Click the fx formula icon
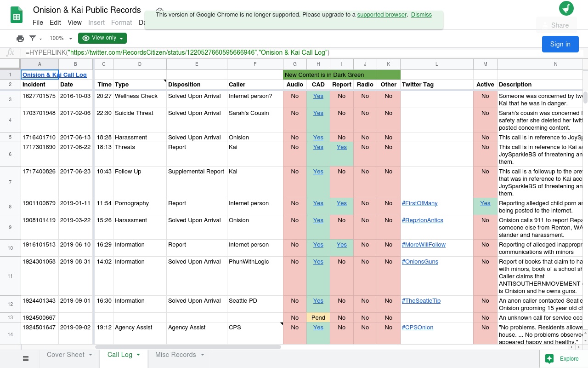Screen dimensions: 588x368 pyautogui.click(x=10, y=52)
